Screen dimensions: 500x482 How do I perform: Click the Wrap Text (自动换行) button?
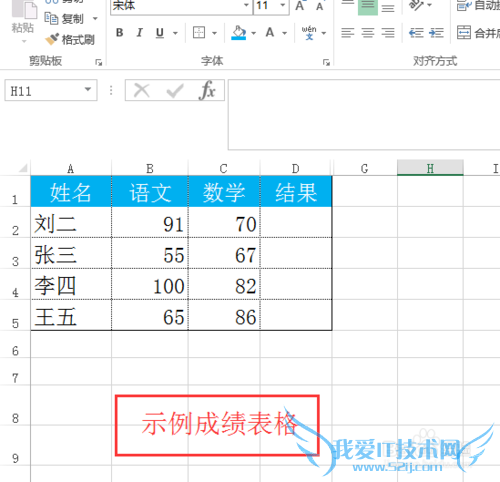point(478,5)
